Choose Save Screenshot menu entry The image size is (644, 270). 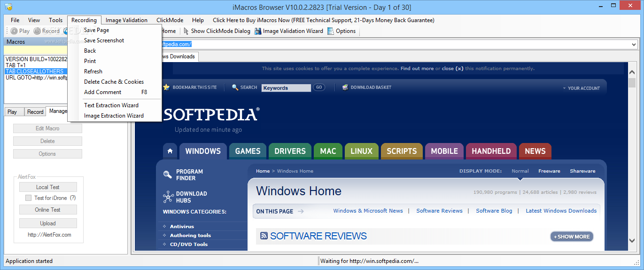point(115,40)
